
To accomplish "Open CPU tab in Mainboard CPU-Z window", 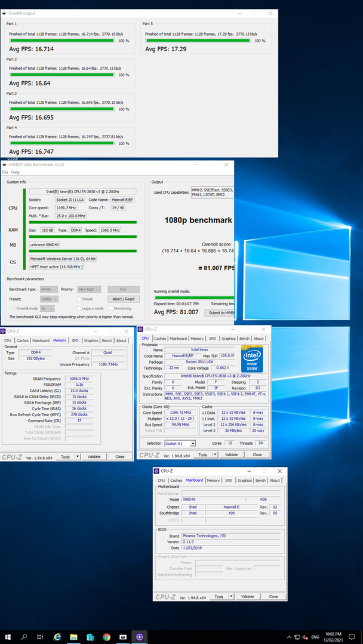I will pyautogui.click(x=161, y=480).
